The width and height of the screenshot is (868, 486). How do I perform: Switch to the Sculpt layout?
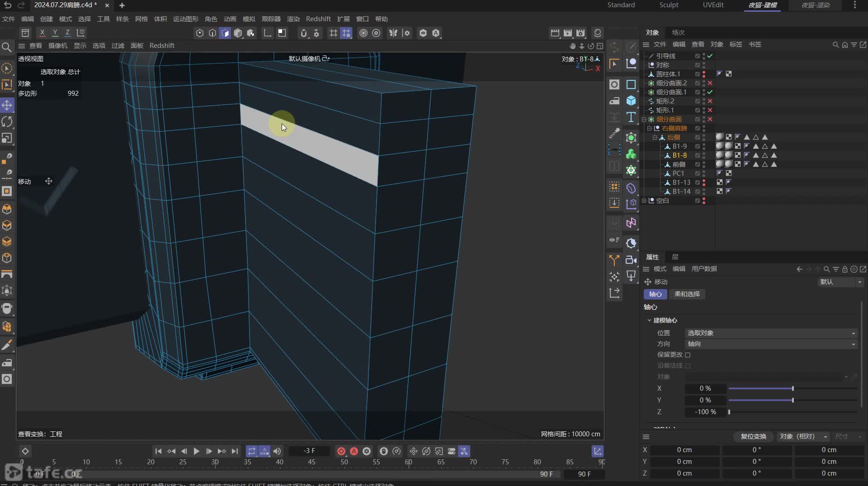coord(669,5)
